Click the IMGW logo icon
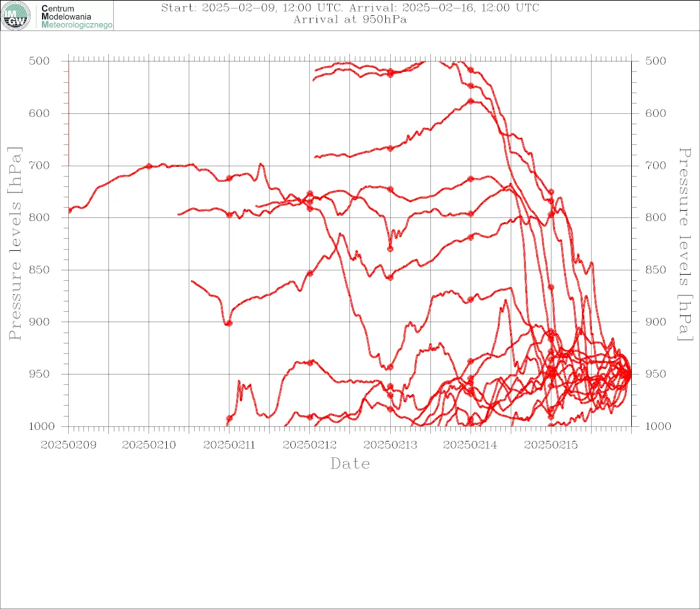 (x=16, y=16)
